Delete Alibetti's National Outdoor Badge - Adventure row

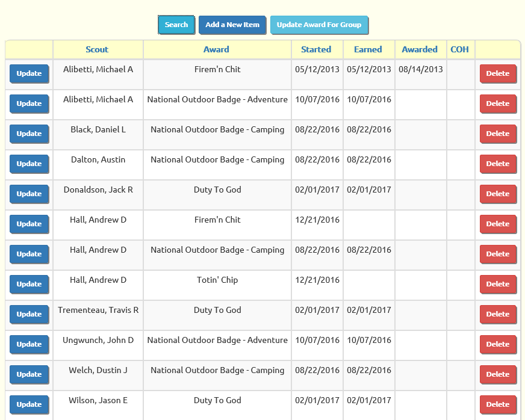[498, 103]
